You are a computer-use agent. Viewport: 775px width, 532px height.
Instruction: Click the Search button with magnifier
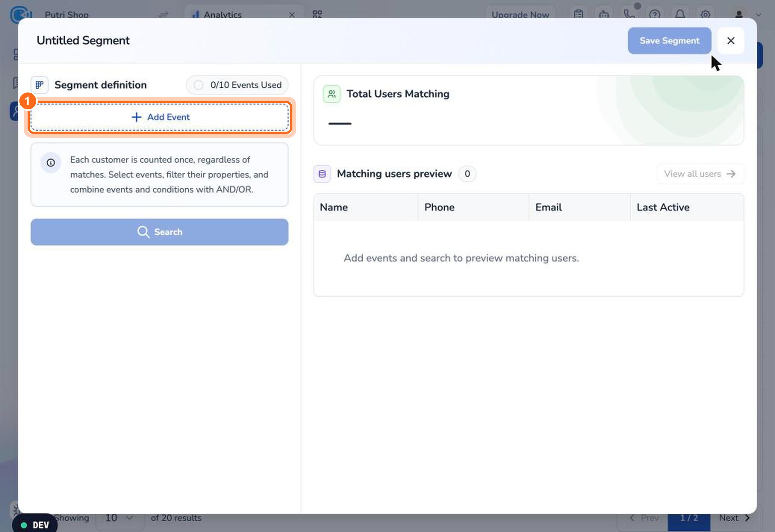click(159, 232)
